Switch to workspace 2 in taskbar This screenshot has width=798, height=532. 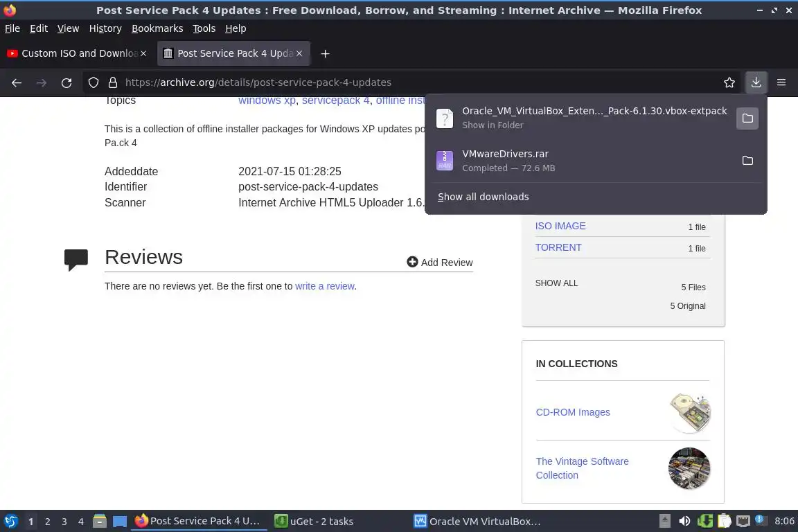pyautogui.click(x=47, y=522)
